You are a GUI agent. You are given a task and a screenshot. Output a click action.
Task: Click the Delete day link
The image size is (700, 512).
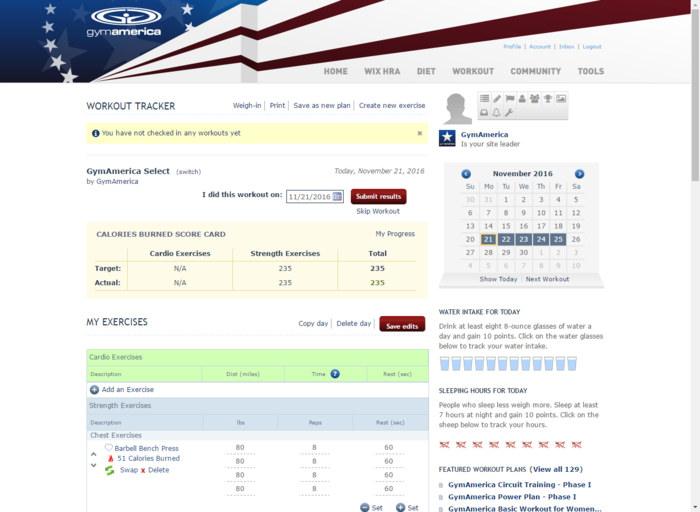[x=354, y=323]
